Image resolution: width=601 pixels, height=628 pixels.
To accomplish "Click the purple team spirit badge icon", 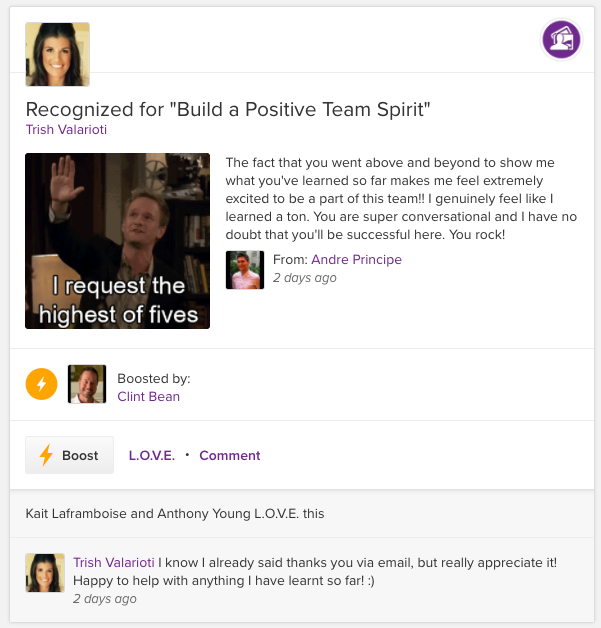I will 562,40.
